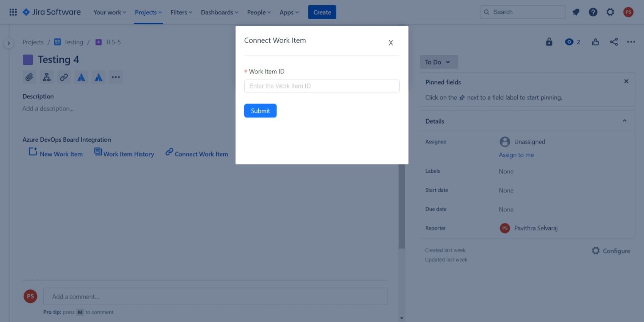Click the share icon

point(614,42)
